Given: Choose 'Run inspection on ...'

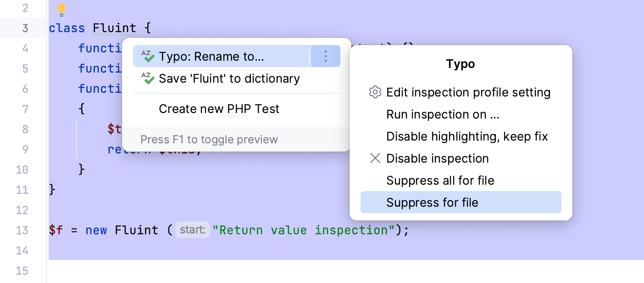Looking at the screenshot, I should (442, 114).
